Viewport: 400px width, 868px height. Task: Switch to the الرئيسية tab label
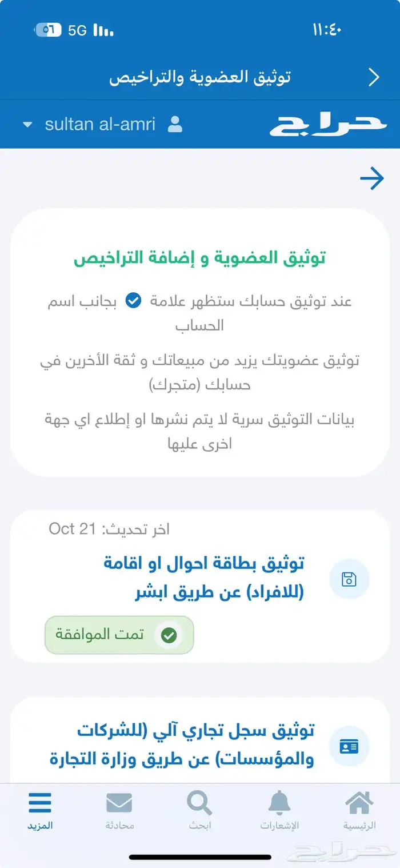click(x=359, y=826)
